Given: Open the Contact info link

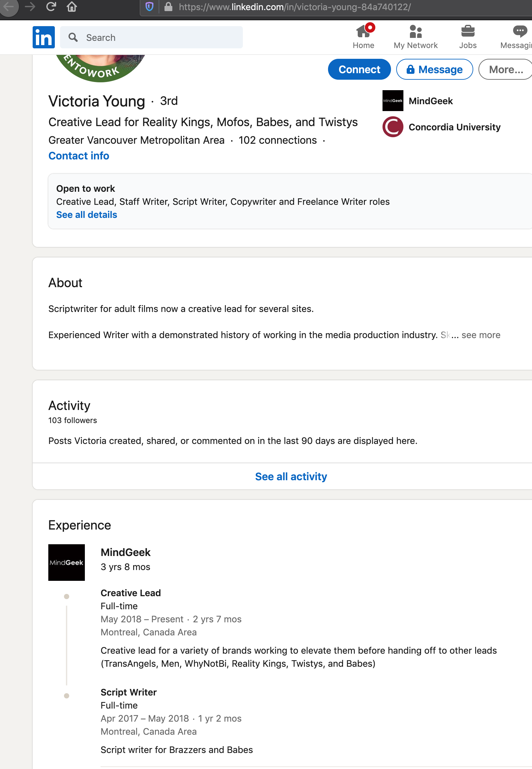Looking at the screenshot, I should click(x=79, y=155).
